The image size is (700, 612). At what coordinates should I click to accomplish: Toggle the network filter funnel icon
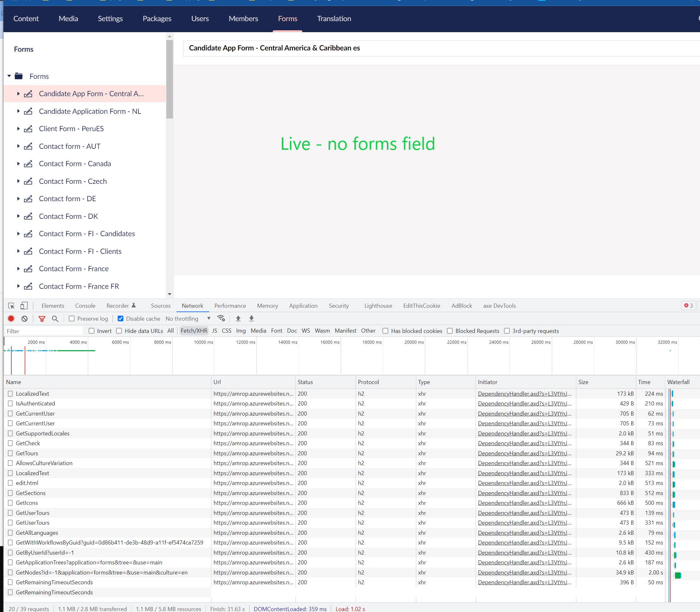pyautogui.click(x=42, y=319)
